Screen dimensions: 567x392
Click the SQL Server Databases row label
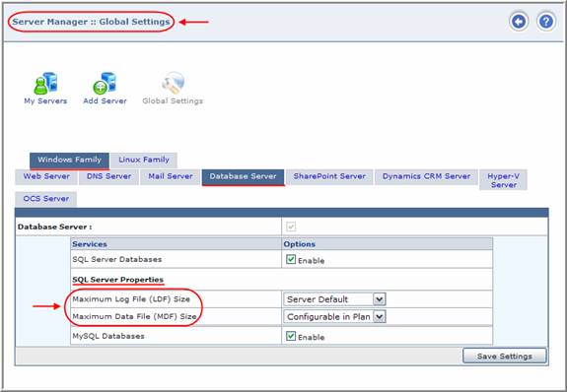[116, 259]
